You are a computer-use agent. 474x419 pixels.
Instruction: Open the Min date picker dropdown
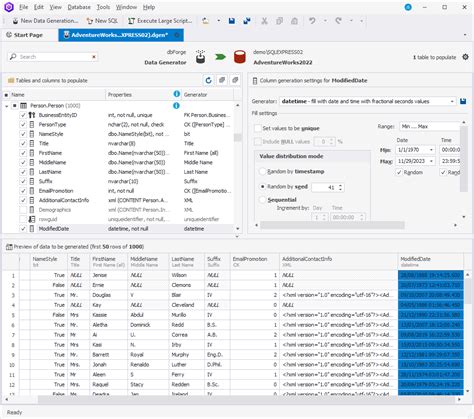431,150
